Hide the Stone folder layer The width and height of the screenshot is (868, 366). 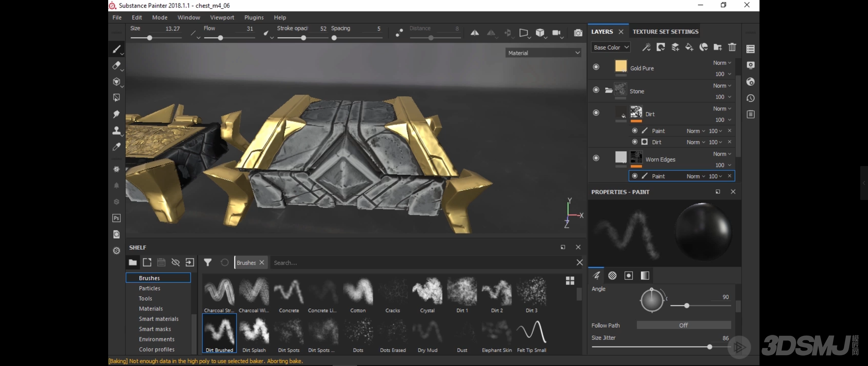click(x=596, y=89)
